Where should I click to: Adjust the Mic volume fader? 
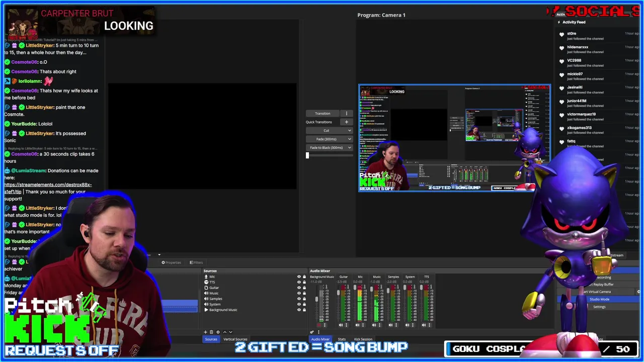point(355,287)
